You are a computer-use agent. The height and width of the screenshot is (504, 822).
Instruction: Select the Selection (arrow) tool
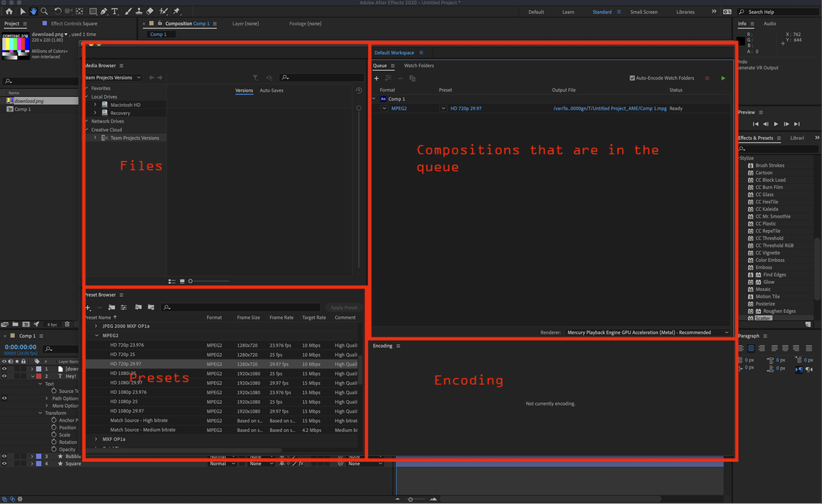tap(23, 11)
